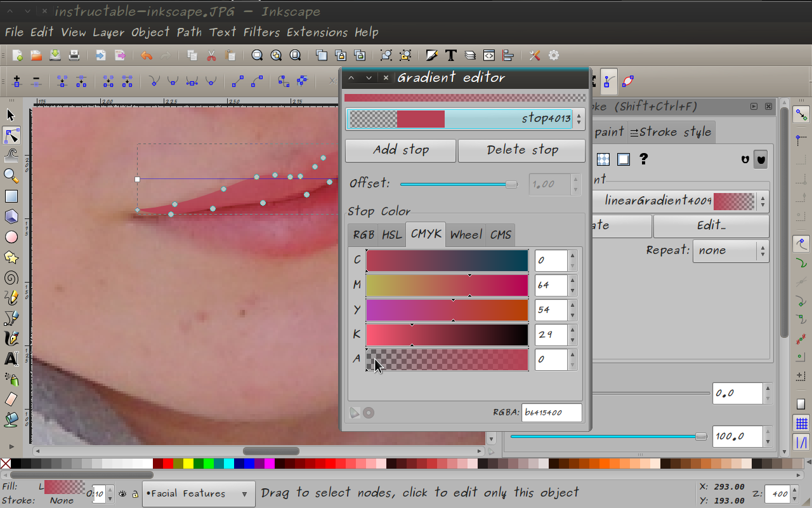Open the Filters menu
Screen dimensions: 812x508
click(260, 32)
